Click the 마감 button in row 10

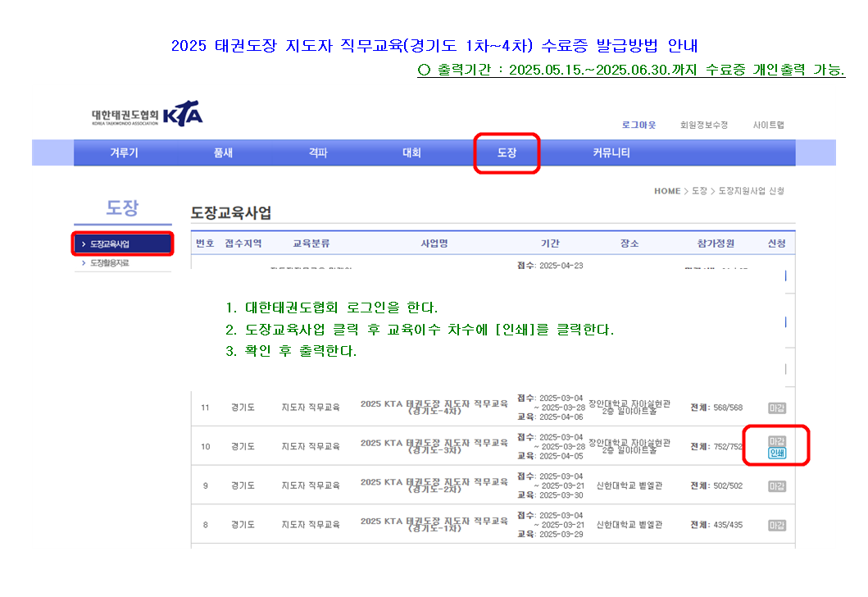click(777, 441)
